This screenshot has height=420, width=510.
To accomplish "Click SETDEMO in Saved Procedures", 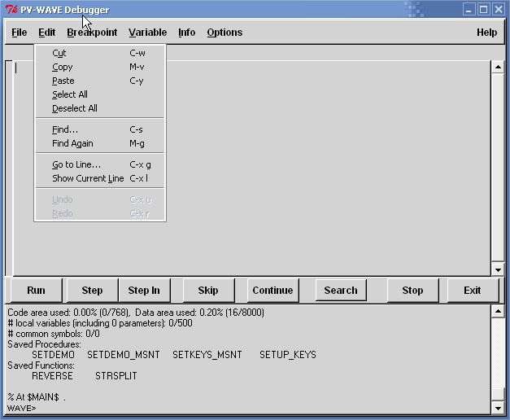I will (x=53, y=355).
